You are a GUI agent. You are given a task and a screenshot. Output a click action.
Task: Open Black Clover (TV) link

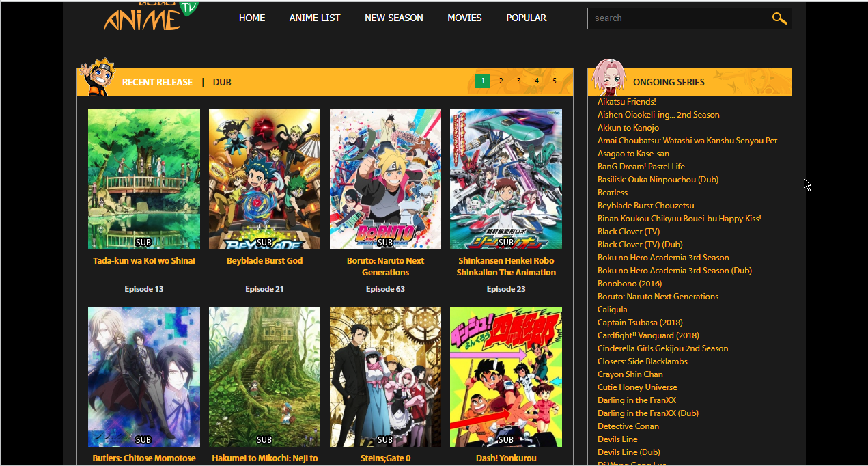pyautogui.click(x=628, y=232)
